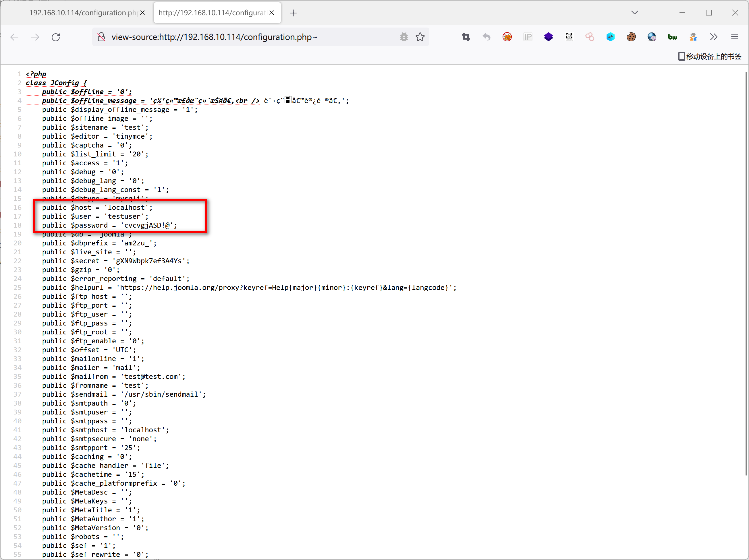The height and width of the screenshot is (560, 749).
Task: Click the panda face extension icon
Action: tap(569, 37)
